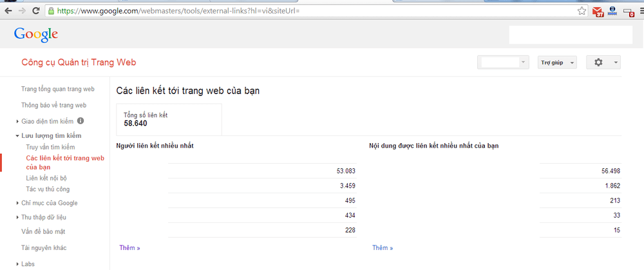Open the Gmail extension showing 37 unread

tap(598, 11)
